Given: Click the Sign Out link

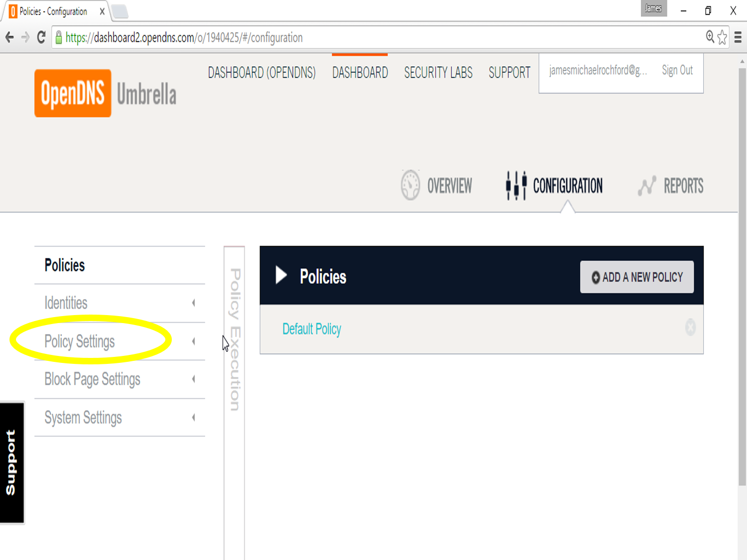Looking at the screenshot, I should (677, 70).
